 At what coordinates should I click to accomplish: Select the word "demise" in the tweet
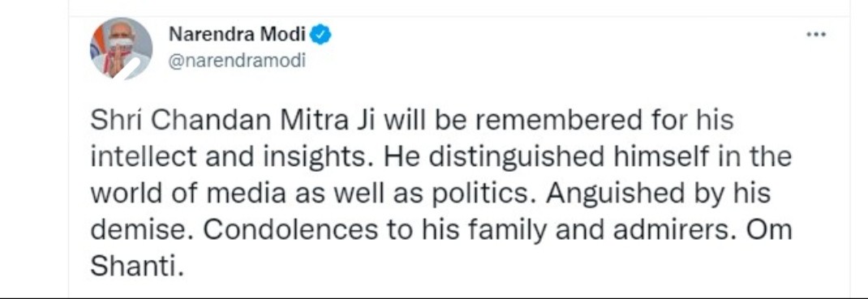click(140, 231)
